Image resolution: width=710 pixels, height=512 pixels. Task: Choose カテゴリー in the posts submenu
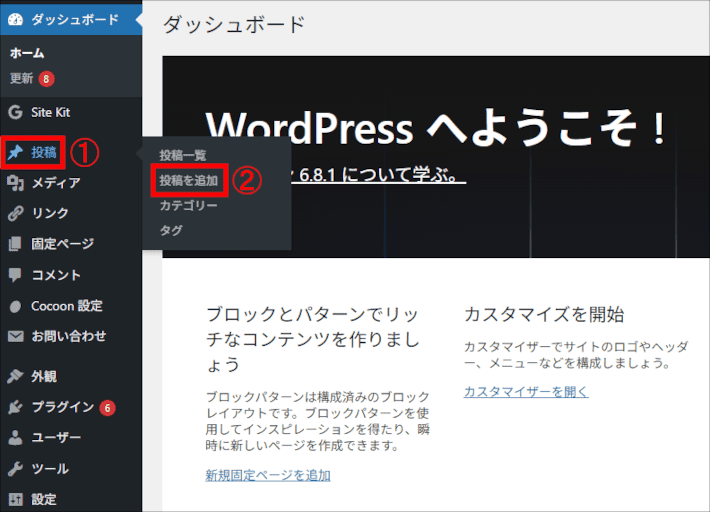188,206
